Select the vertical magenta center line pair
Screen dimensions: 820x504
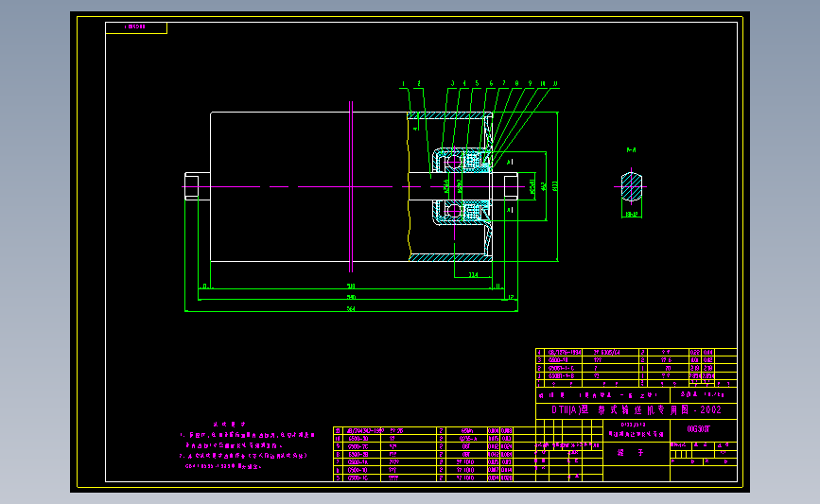click(x=351, y=186)
